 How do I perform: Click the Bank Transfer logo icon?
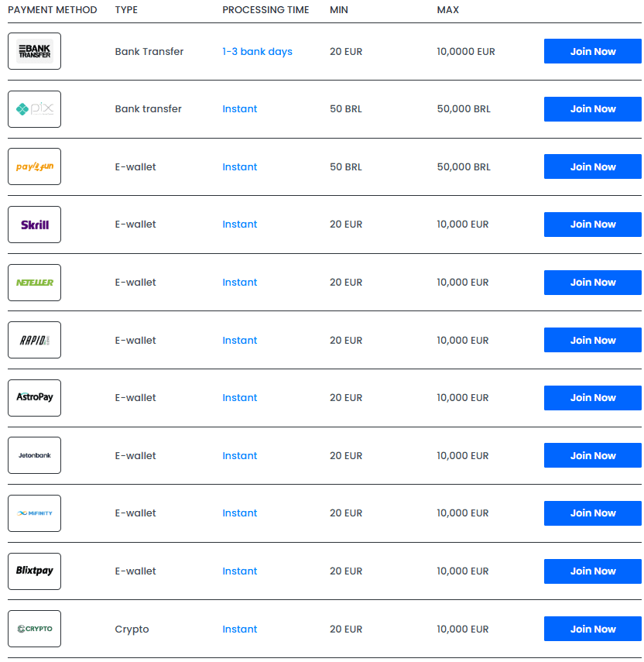pos(34,52)
